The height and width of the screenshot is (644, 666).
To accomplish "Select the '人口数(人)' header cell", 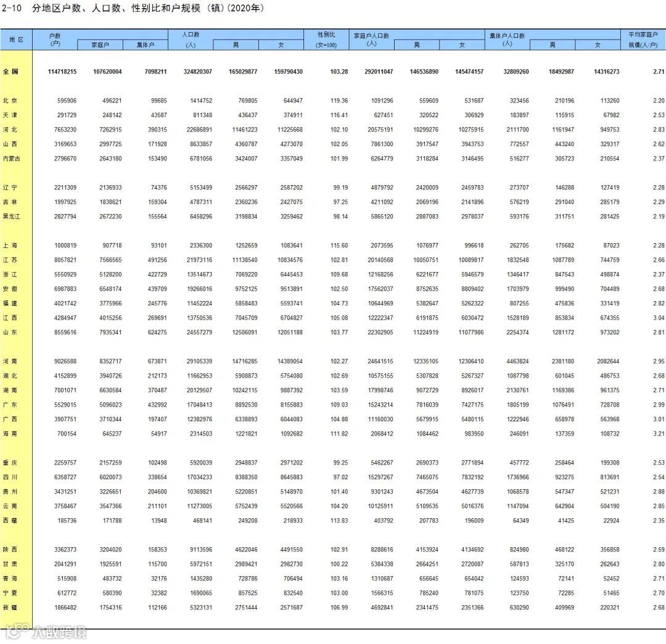I will 191,39.
